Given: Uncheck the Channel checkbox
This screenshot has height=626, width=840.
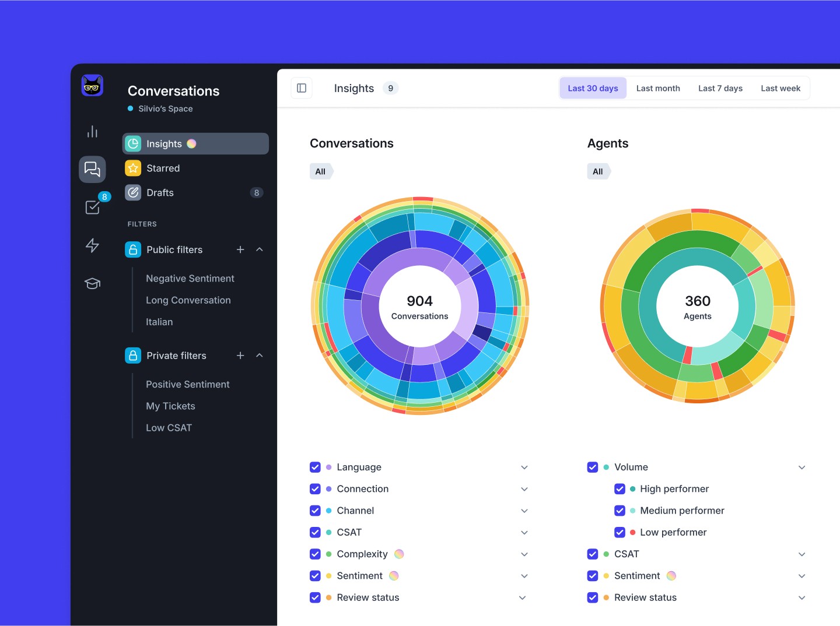Looking at the screenshot, I should [x=315, y=511].
